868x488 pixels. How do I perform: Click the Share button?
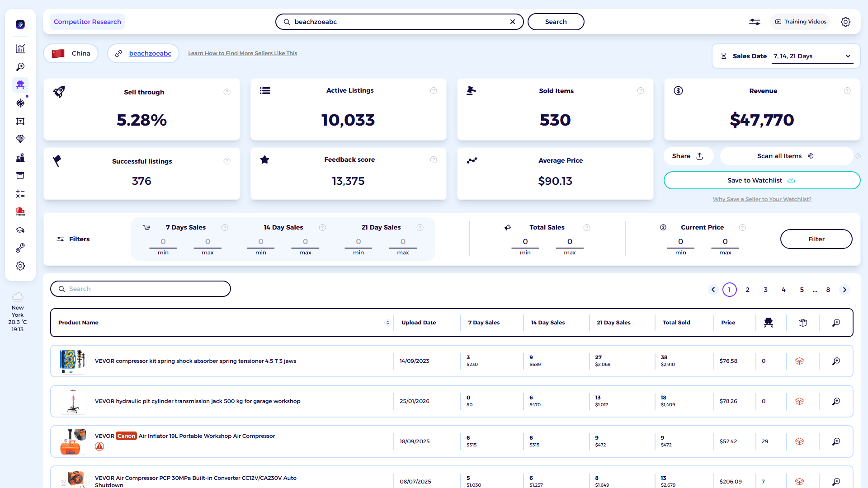pyautogui.click(x=688, y=156)
